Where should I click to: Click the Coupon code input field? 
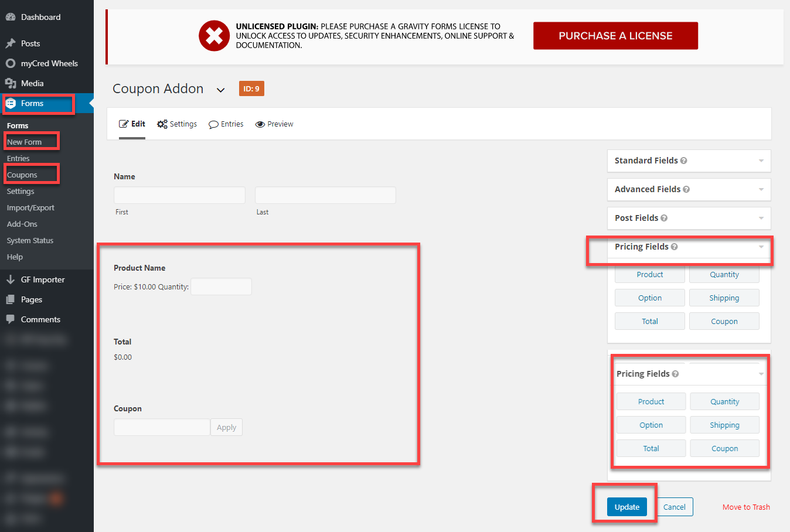[162, 427]
